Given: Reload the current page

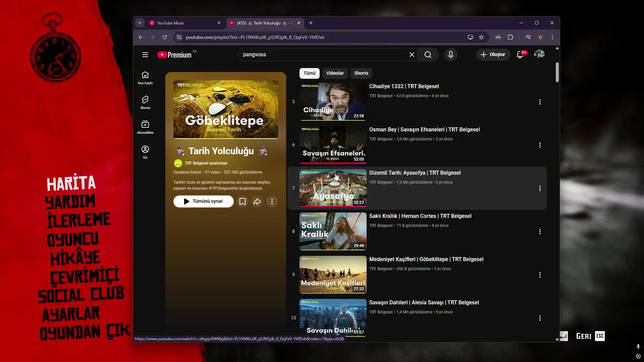Looking at the screenshot, I should (x=165, y=37).
